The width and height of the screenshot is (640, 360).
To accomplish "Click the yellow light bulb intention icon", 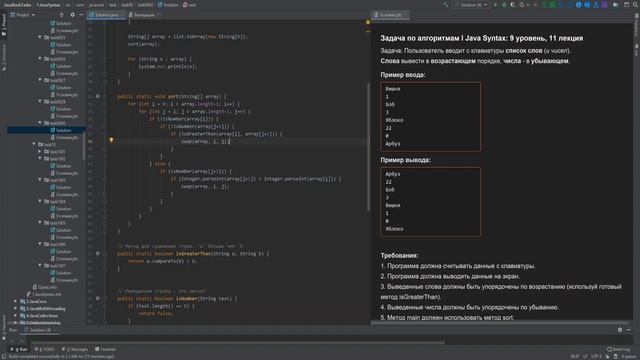I will click(111, 140).
